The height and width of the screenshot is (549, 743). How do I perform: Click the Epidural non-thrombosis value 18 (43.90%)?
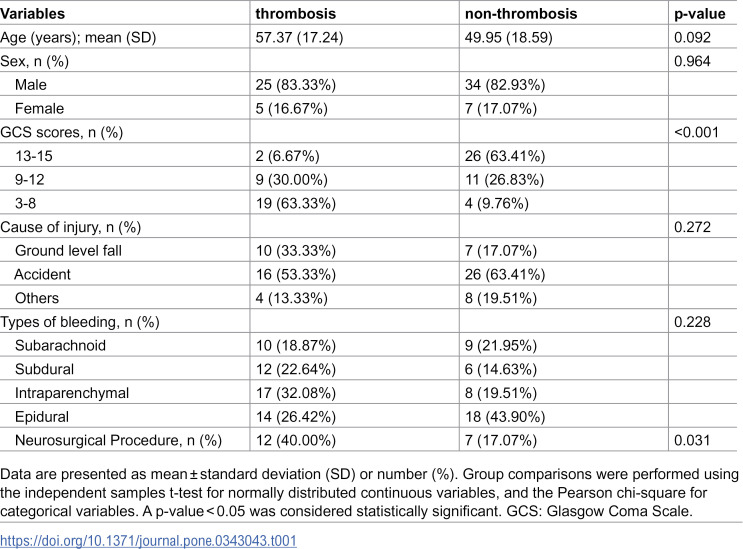(505, 416)
